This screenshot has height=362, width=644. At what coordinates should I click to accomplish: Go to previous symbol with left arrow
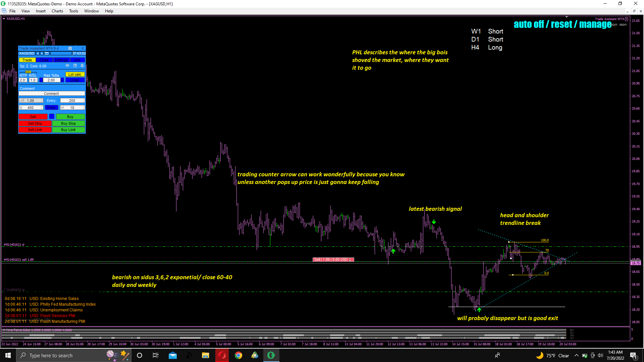pos(38,53)
